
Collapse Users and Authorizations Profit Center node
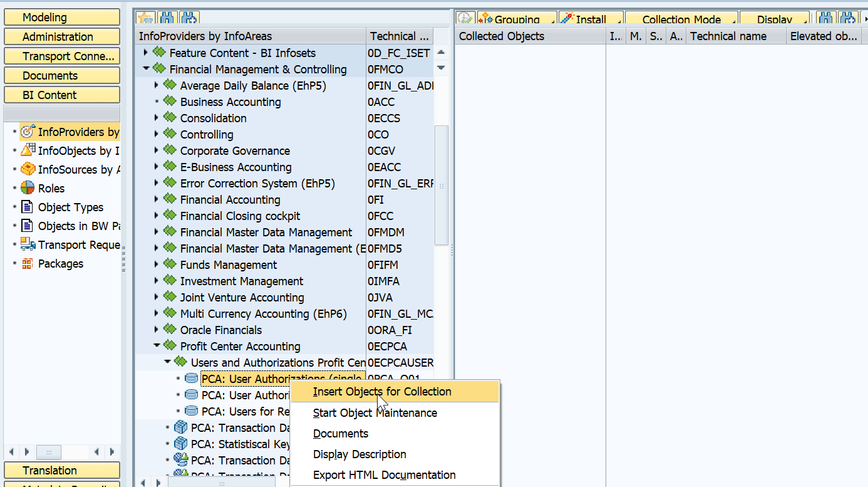coord(167,362)
